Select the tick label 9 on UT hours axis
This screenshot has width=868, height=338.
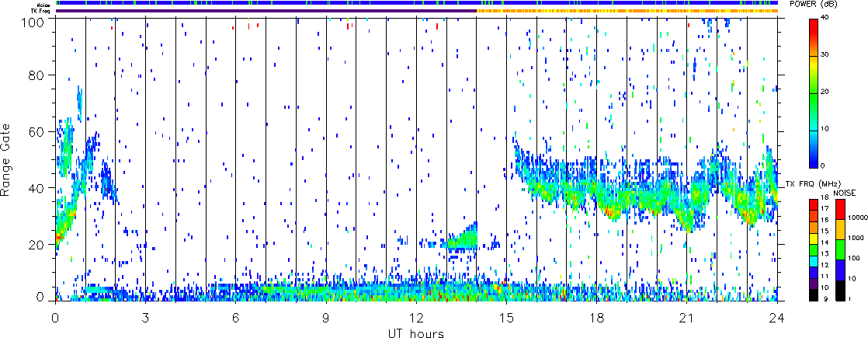pos(326,318)
